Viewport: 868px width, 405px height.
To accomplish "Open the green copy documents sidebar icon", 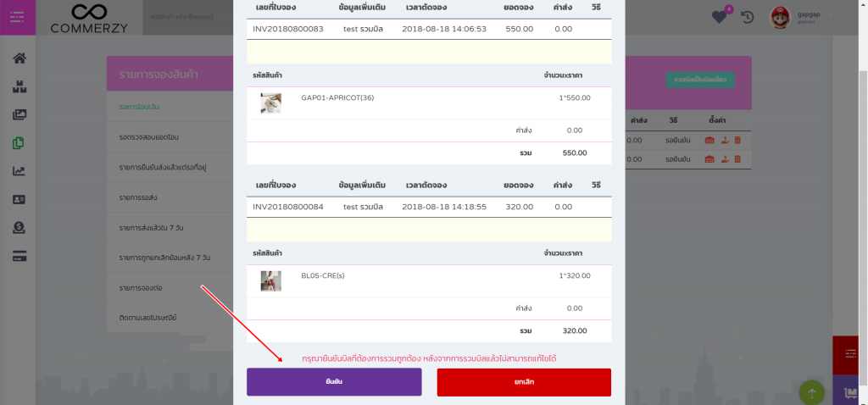I will point(19,143).
